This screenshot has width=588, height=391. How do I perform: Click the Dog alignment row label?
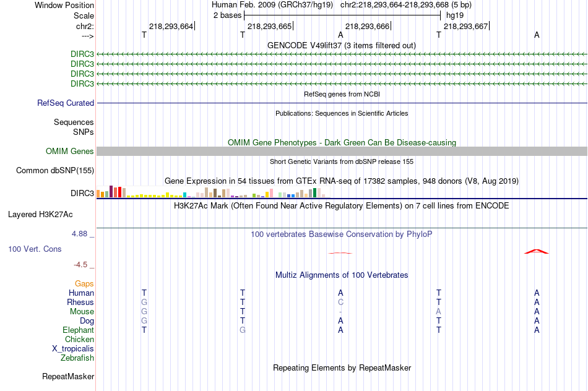(x=87, y=321)
